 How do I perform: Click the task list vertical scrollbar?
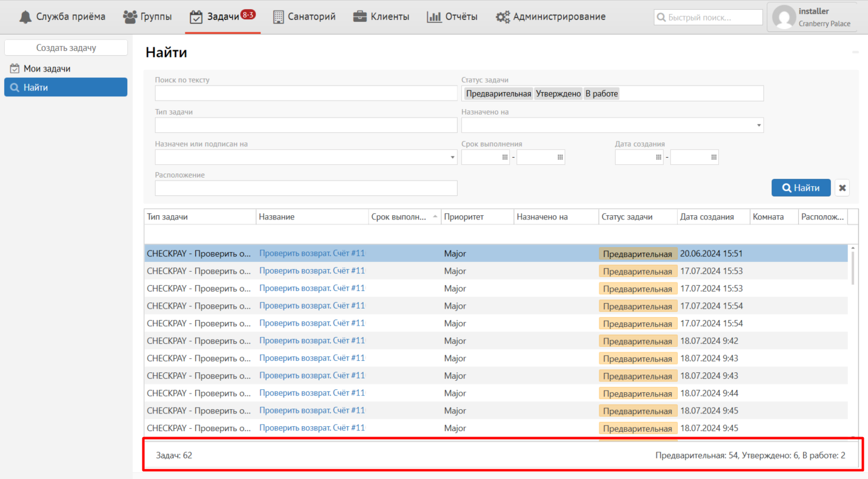pos(853,267)
